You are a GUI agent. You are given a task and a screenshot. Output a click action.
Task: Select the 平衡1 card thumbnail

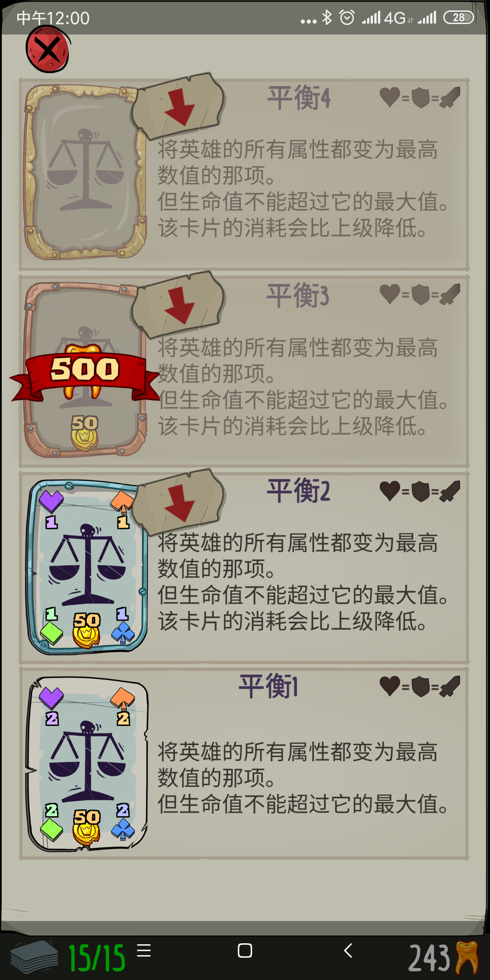pyautogui.click(x=87, y=764)
